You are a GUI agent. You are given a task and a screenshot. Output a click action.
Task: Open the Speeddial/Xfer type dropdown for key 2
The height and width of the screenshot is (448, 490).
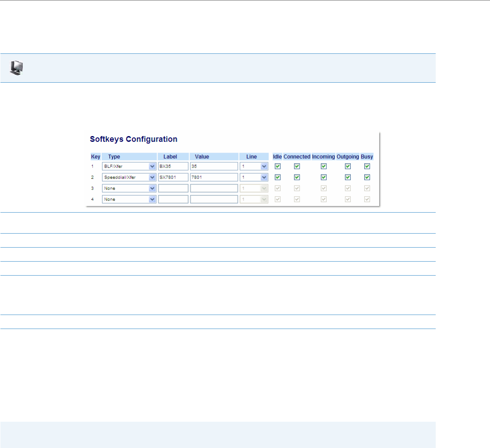pos(129,177)
